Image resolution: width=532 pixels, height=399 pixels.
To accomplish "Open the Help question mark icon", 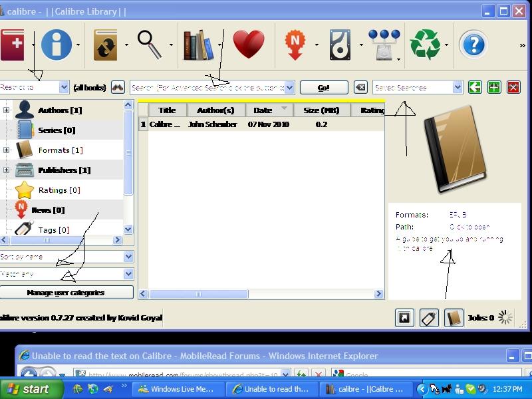I will pos(473,45).
